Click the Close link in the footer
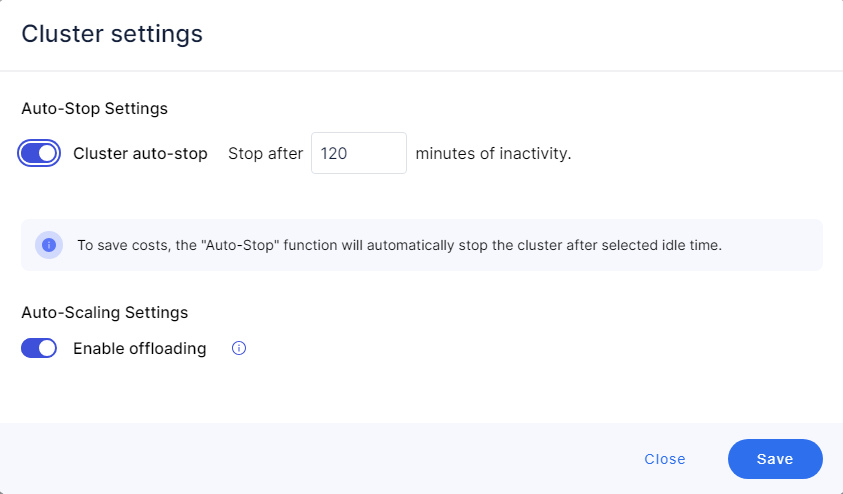The height and width of the screenshot is (494, 843). (665, 459)
